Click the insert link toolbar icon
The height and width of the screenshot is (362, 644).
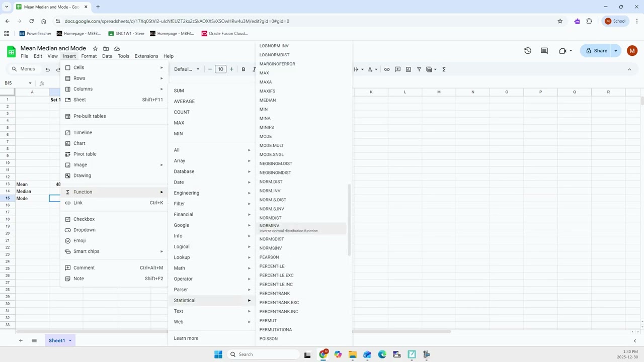387,69
